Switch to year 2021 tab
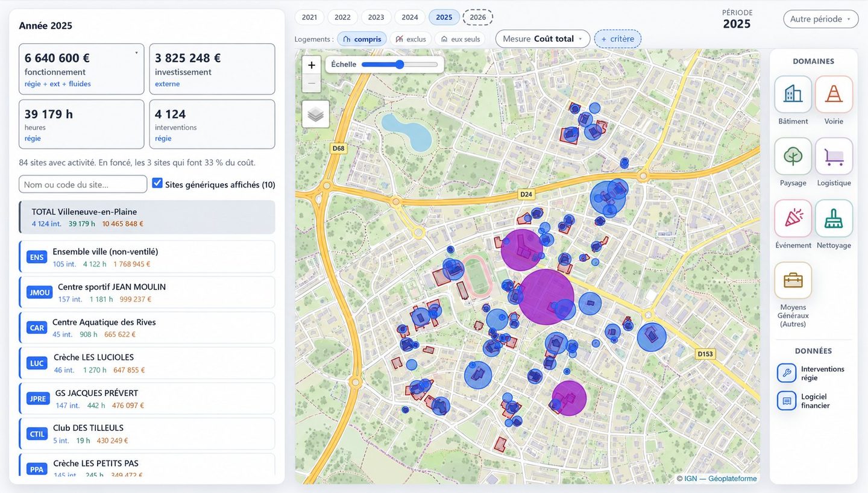868x493 pixels. [309, 17]
